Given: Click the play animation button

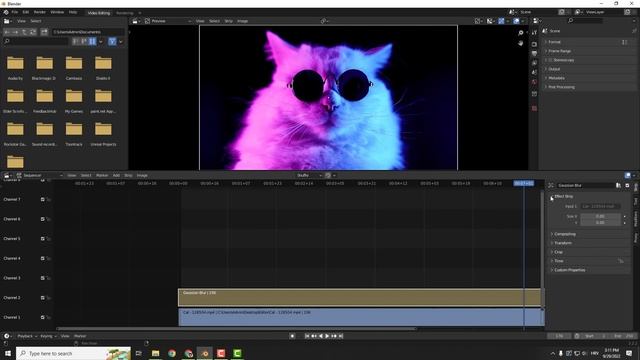Looking at the screenshot, I should 327,336.
